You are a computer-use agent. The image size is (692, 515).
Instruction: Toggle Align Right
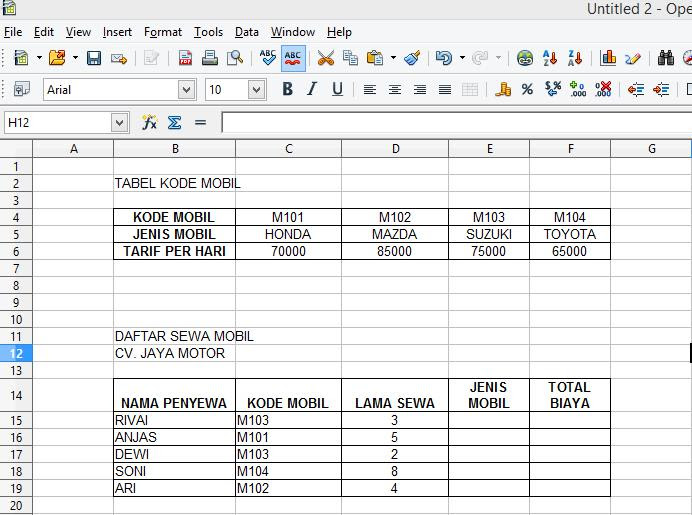420,90
